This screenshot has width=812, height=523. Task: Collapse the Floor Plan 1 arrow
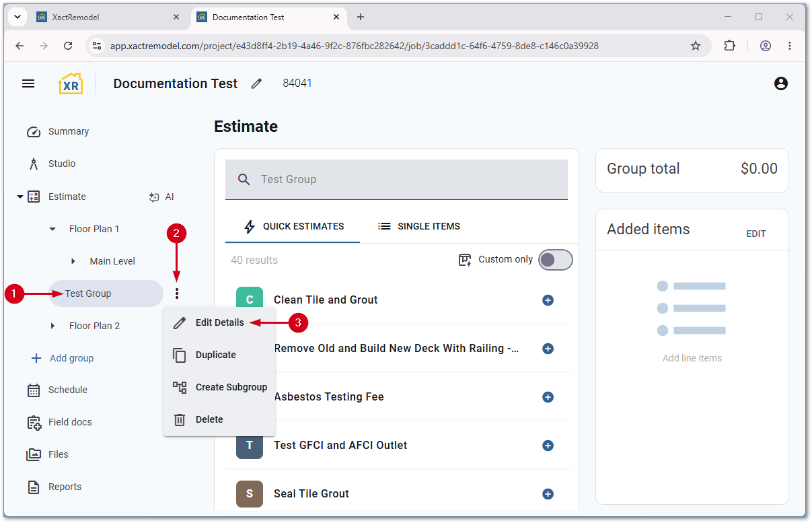[52, 229]
